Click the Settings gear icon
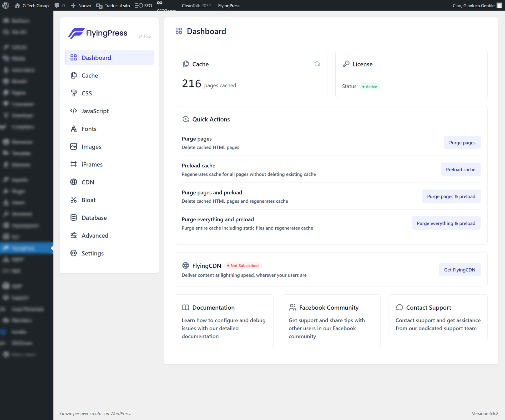Image resolution: width=505 pixels, height=420 pixels. 74,253
